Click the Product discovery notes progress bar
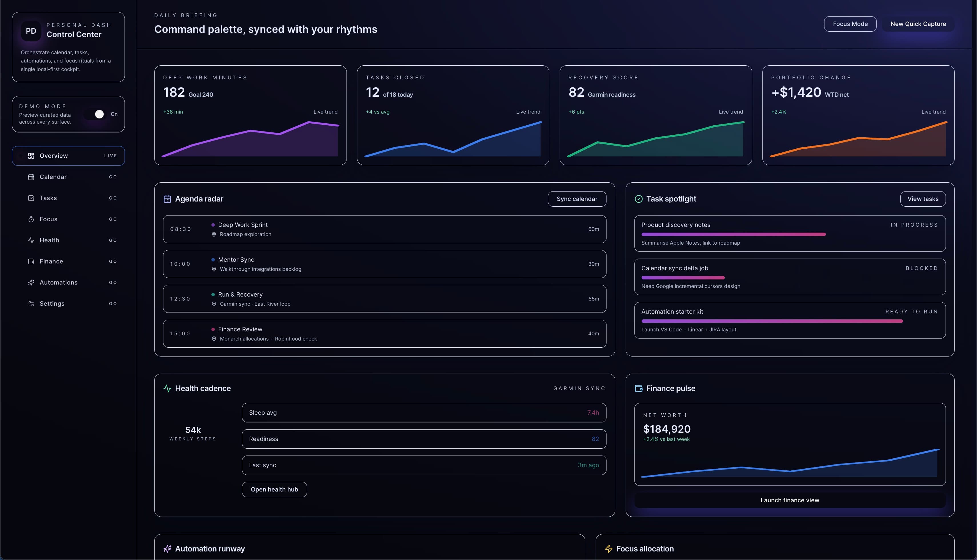The height and width of the screenshot is (560, 977). pos(733,234)
